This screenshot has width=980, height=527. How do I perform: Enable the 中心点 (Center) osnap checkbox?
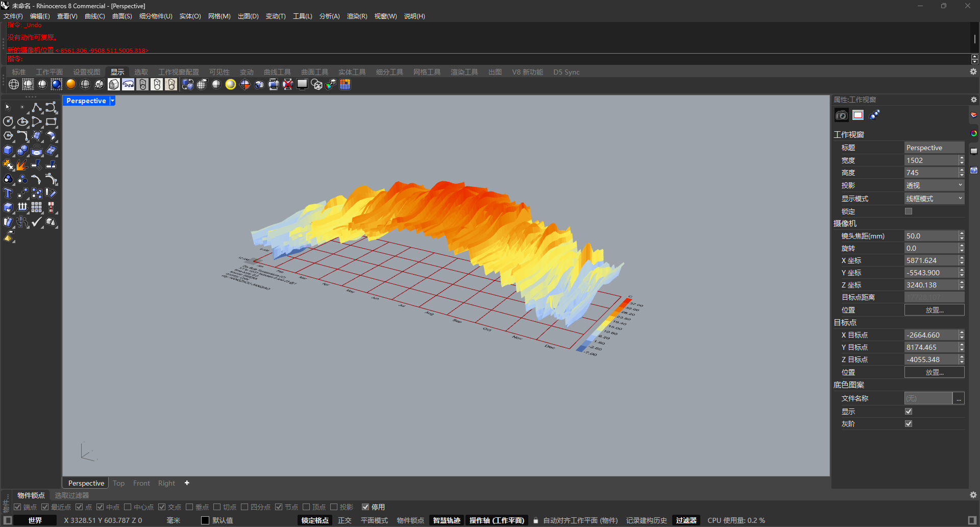coord(128,507)
